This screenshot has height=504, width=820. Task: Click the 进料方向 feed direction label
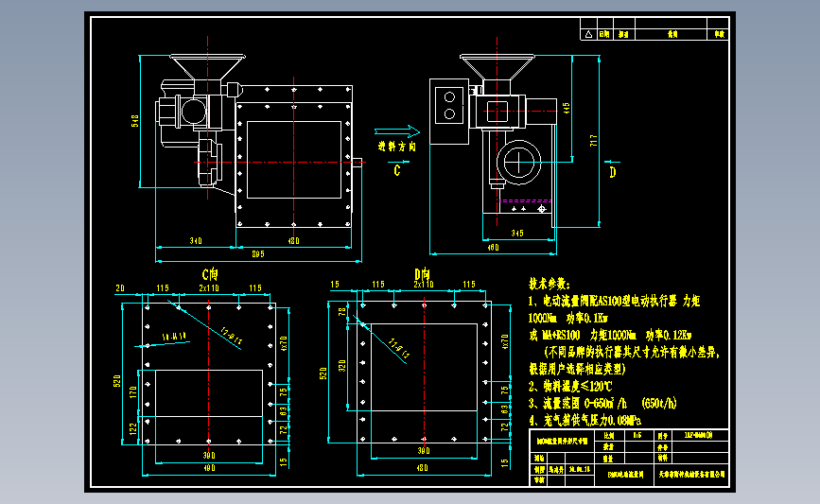(x=397, y=147)
